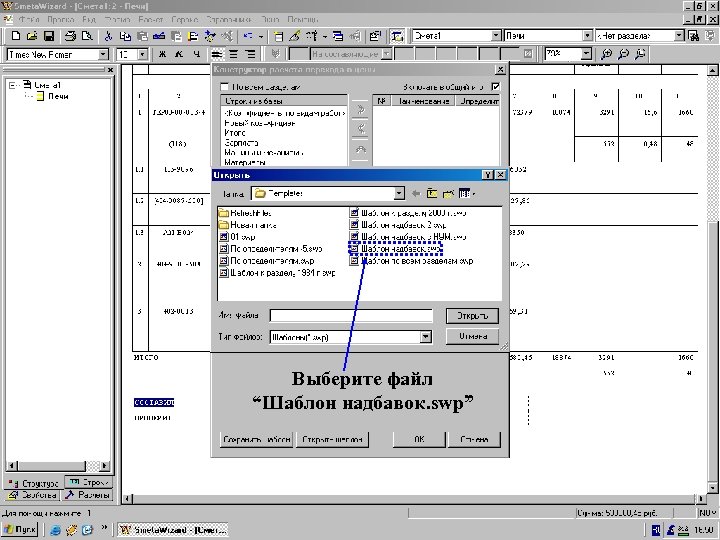This screenshot has width=720, height=540.
Task: Select file 01.swp in file list
Action: [237, 236]
